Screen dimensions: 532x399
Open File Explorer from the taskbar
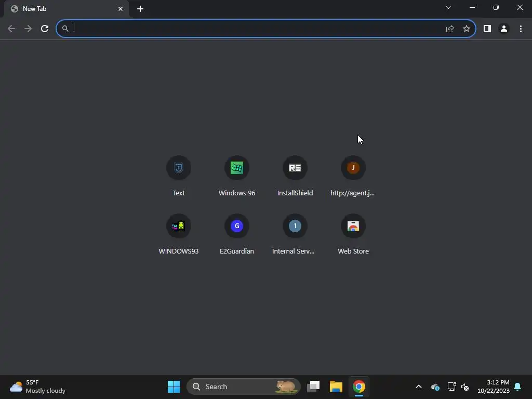(x=336, y=387)
